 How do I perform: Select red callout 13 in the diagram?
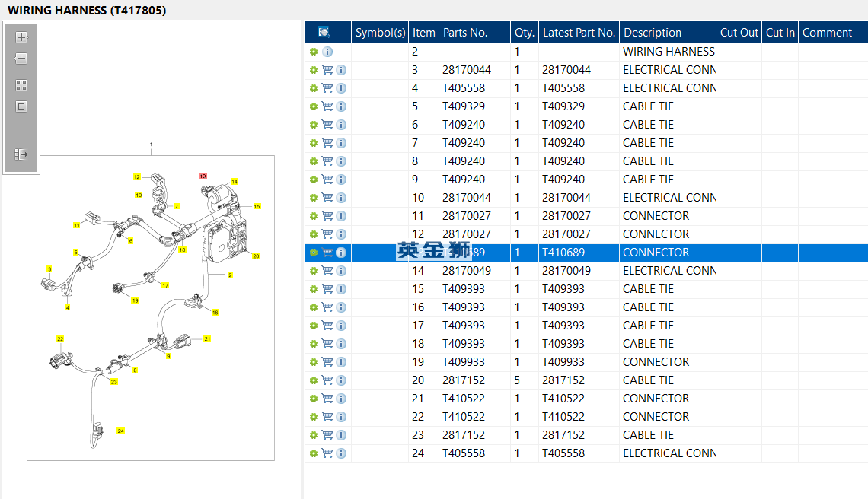pos(203,176)
